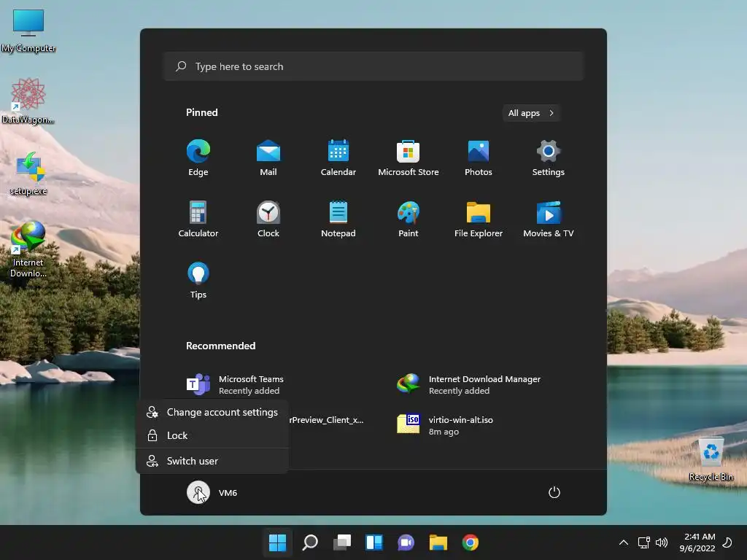Select setup.exe on the desktop
747x560 pixels.
[28, 174]
